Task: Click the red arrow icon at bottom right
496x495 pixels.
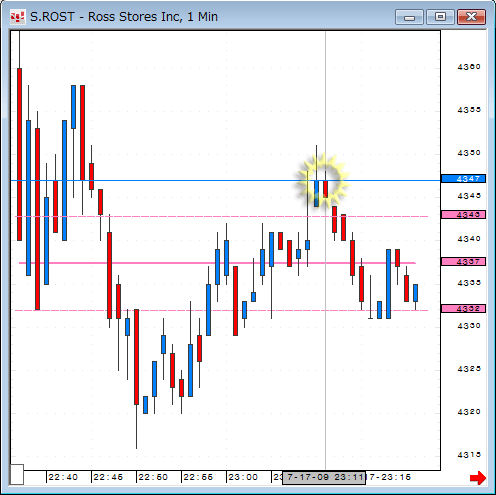Action: click(478, 478)
